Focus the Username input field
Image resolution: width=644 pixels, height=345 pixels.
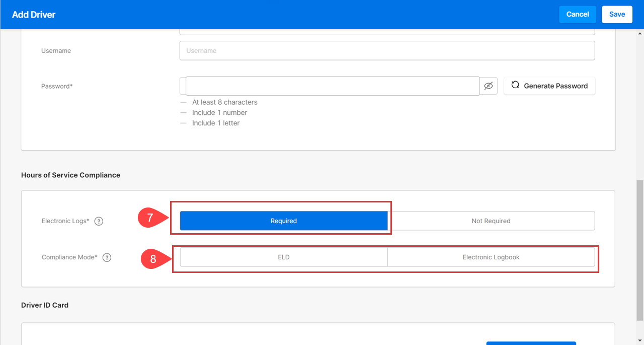click(387, 50)
